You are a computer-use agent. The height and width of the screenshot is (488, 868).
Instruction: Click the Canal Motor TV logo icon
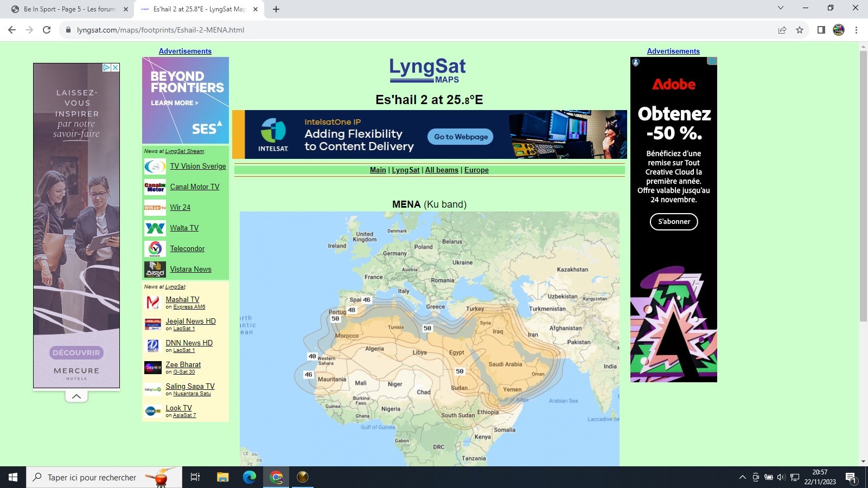click(x=155, y=187)
